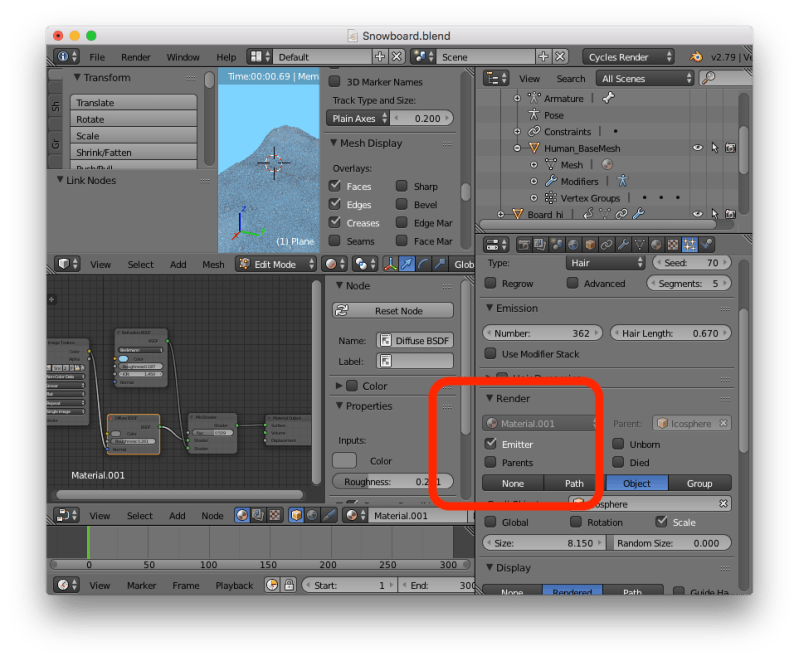Open the Scene properties tab icon
Viewport: 799px width, 661px height.
pos(557,245)
